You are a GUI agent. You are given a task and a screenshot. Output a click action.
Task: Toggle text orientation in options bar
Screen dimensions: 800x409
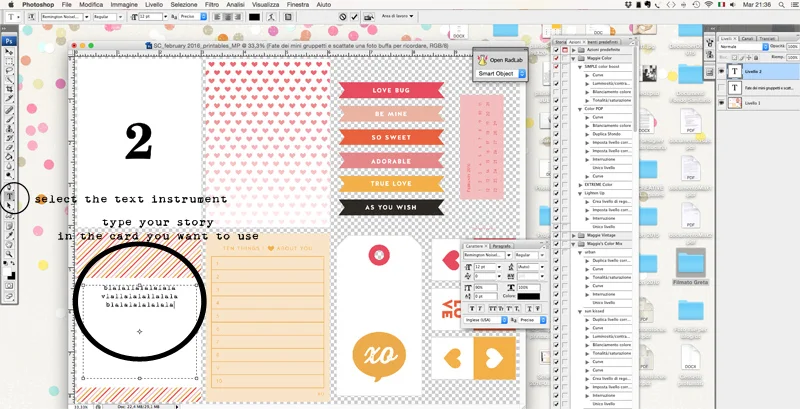point(31,17)
